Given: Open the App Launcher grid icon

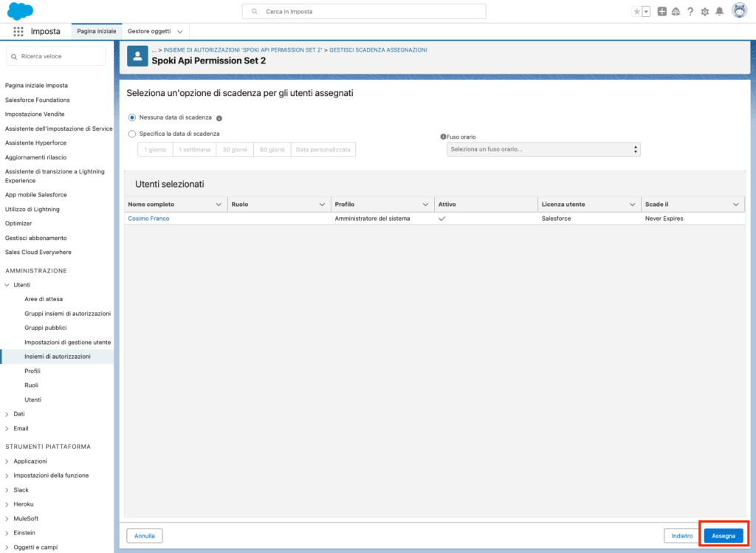Looking at the screenshot, I should pos(18,32).
